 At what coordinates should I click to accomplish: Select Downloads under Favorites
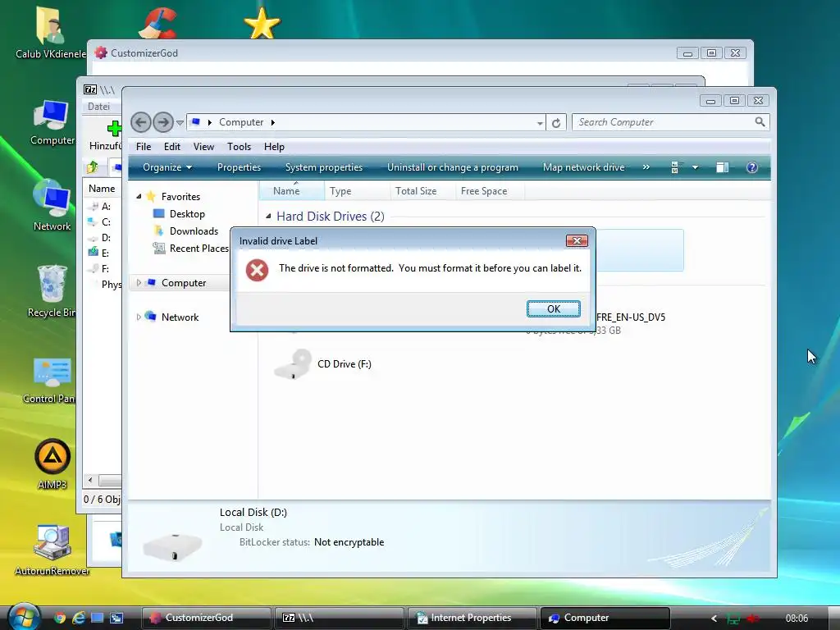pyautogui.click(x=186, y=231)
